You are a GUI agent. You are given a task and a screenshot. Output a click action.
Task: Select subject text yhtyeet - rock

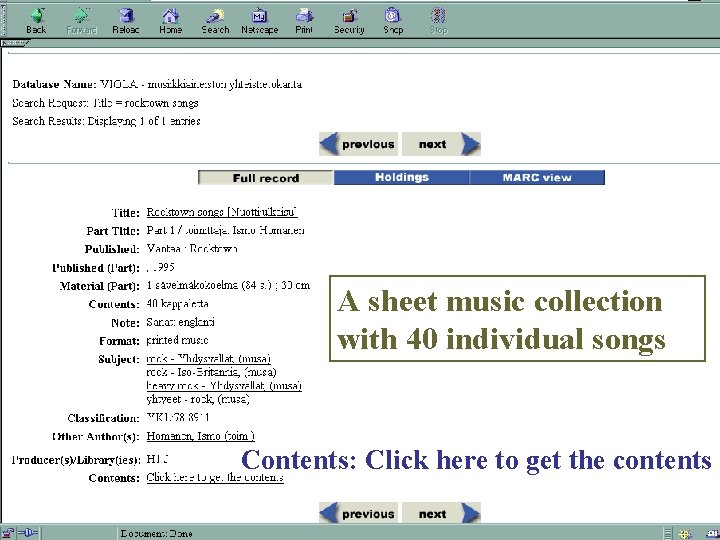[x=198, y=399]
